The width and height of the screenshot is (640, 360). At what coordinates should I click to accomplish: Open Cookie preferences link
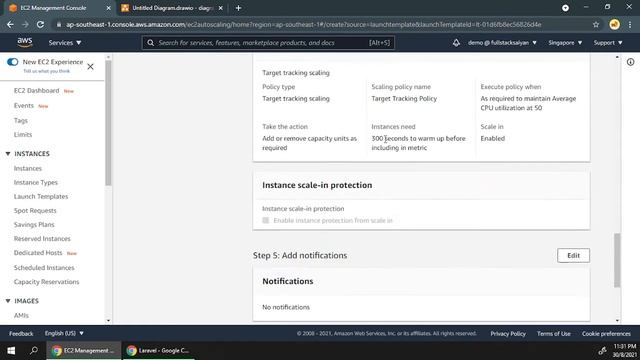606,333
